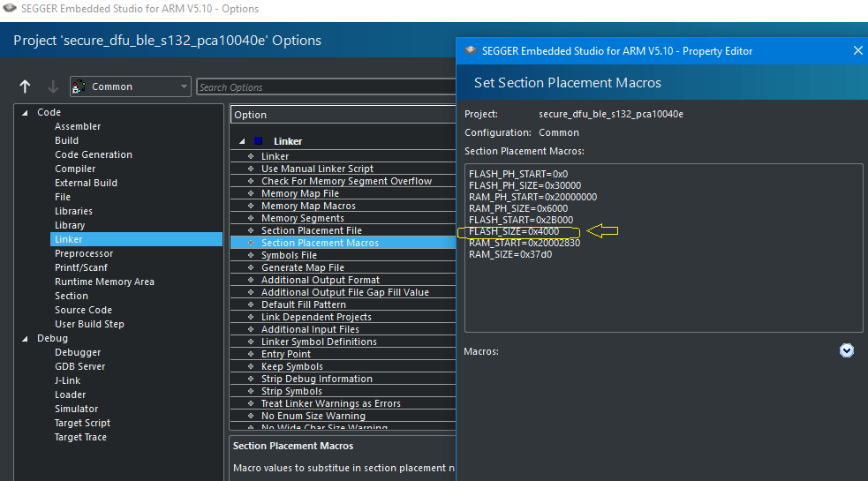Click the SEGGER logo in Options window title

[9, 9]
